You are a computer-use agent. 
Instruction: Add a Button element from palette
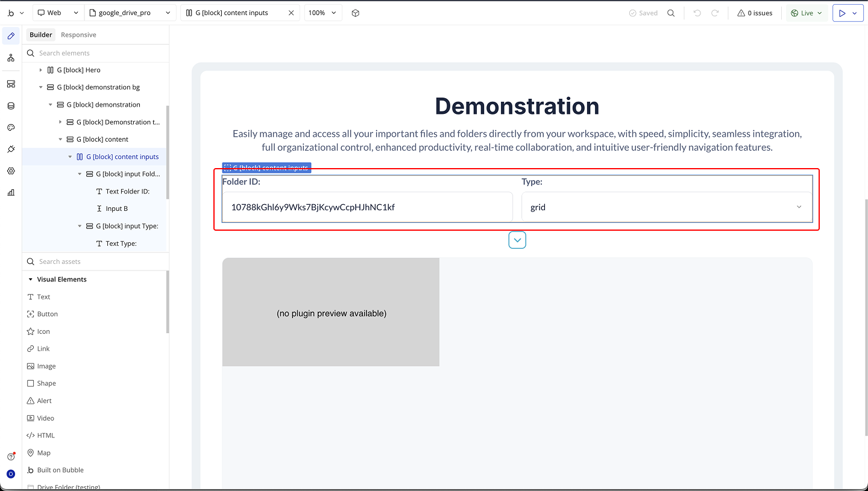click(x=43, y=314)
